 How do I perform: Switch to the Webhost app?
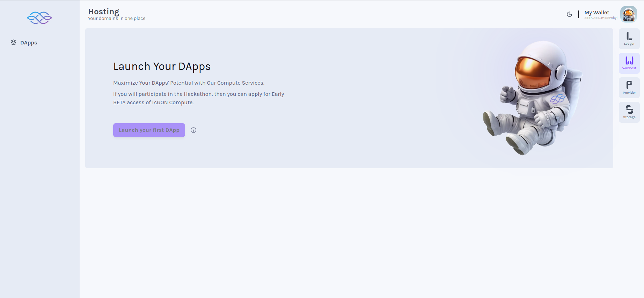(629, 63)
